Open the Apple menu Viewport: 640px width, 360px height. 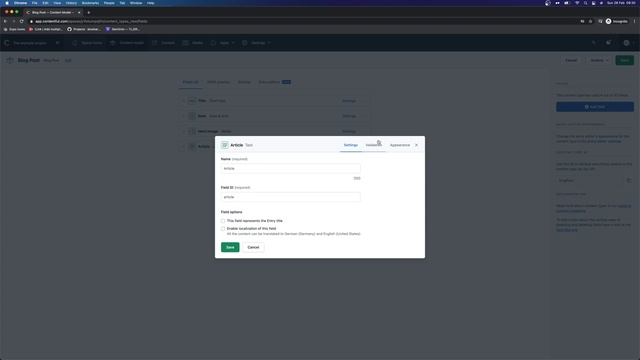coord(7,3)
